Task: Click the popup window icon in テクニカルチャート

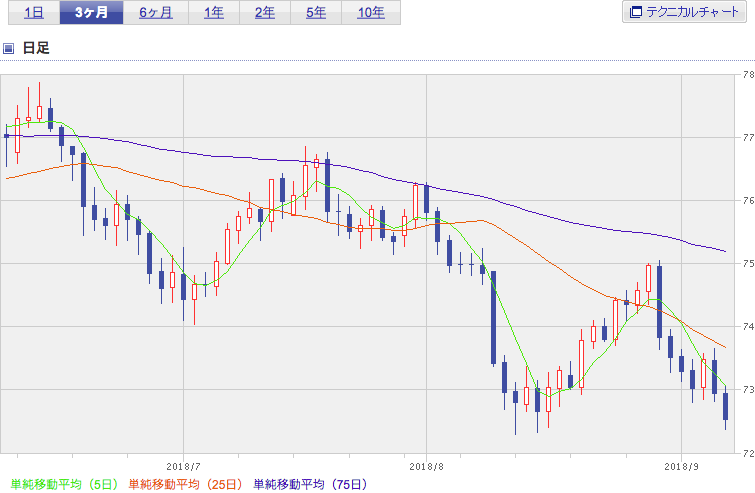Action: pos(636,12)
